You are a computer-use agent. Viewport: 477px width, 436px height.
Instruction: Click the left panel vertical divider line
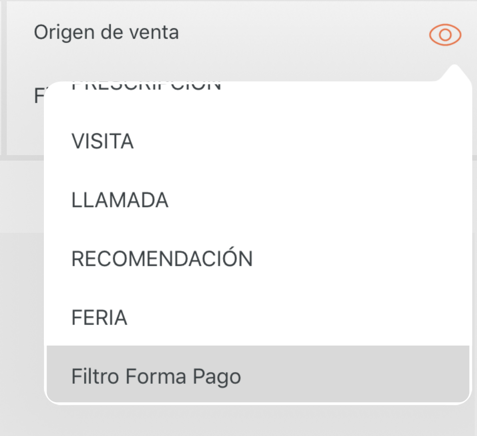pos(3,77)
